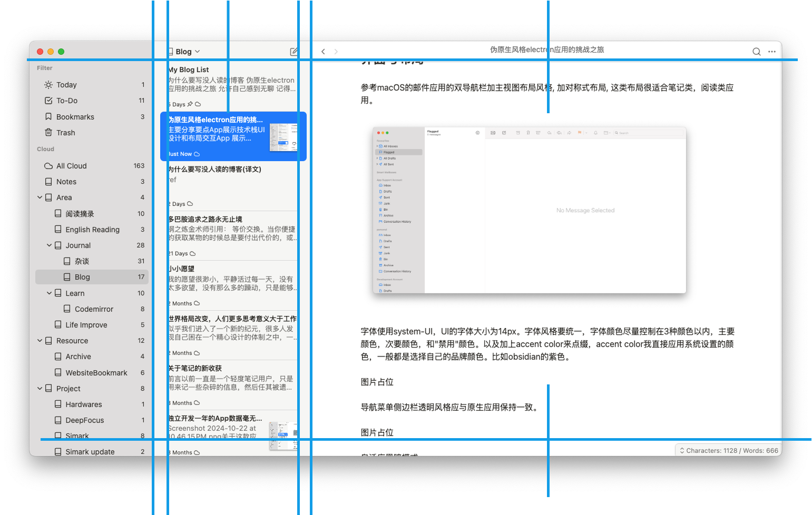Open the note 多巴胺追求之路永无止境
812x515 pixels.
coord(232,235)
